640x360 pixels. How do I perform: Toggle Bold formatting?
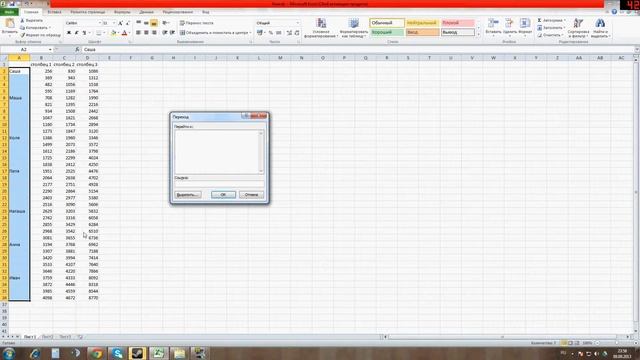(69, 33)
